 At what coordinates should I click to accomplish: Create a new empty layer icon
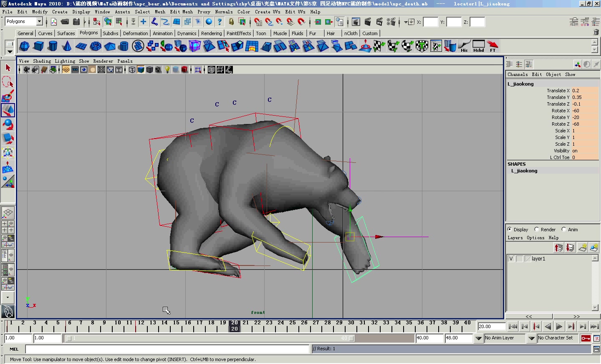583,248
